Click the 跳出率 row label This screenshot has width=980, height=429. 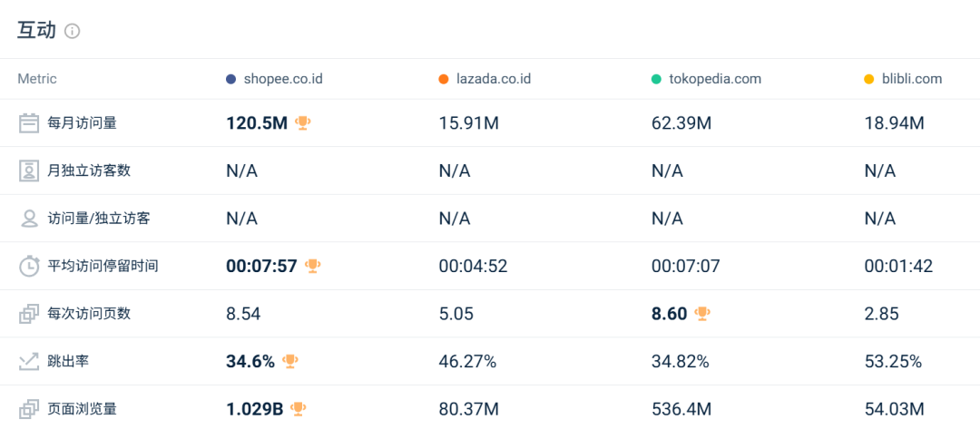coord(68,361)
